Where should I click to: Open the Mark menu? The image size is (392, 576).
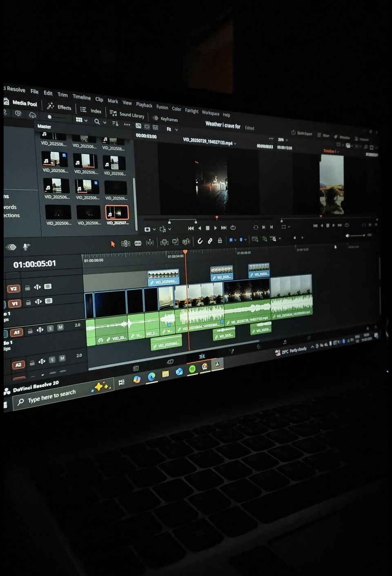click(x=113, y=101)
